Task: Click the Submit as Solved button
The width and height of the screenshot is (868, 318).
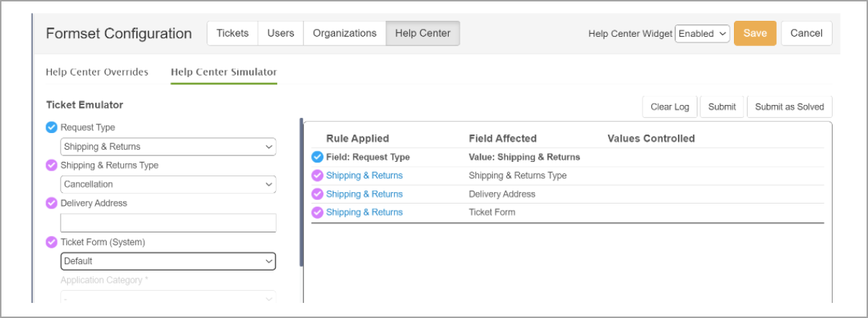Action: (x=789, y=106)
